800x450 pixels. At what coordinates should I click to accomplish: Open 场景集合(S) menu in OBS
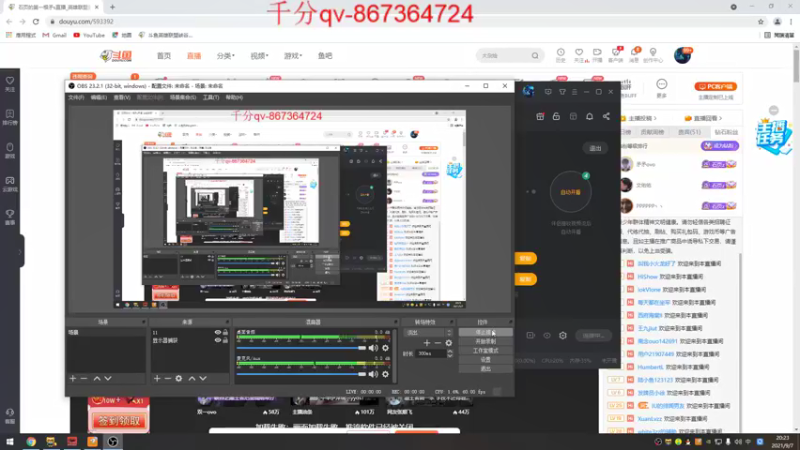pyautogui.click(x=183, y=97)
